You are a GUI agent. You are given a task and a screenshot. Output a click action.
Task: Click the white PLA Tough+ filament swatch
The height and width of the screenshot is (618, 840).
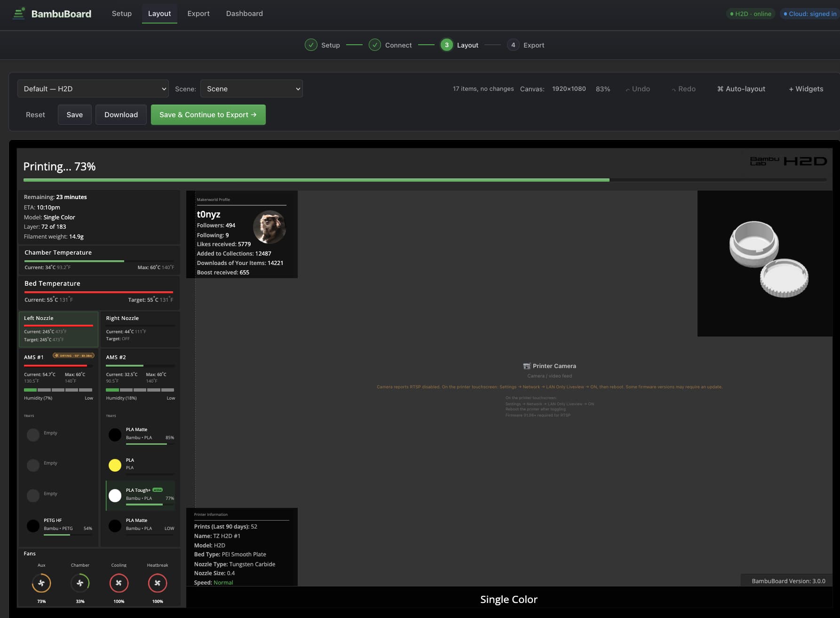(x=115, y=496)
